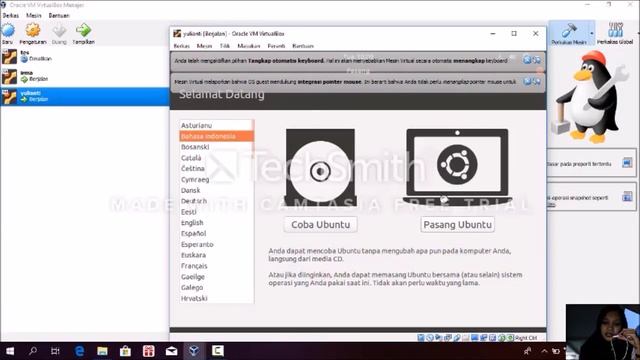640x360 pixels.
Task: Select Galego in the language list
Action: point(216,287)
